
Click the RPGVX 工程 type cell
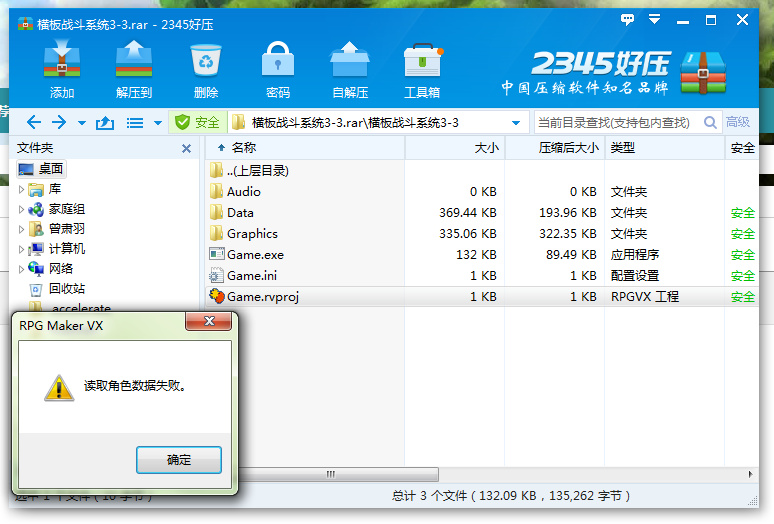pyautogui.click(x=645, y=297)
